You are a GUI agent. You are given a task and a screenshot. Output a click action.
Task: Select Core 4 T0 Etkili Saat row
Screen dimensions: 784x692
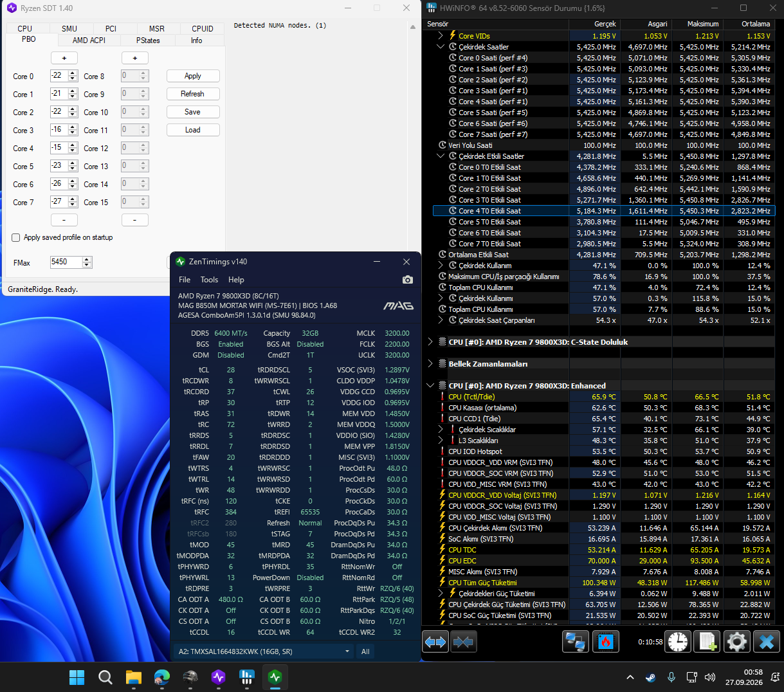tap(603, 211)
